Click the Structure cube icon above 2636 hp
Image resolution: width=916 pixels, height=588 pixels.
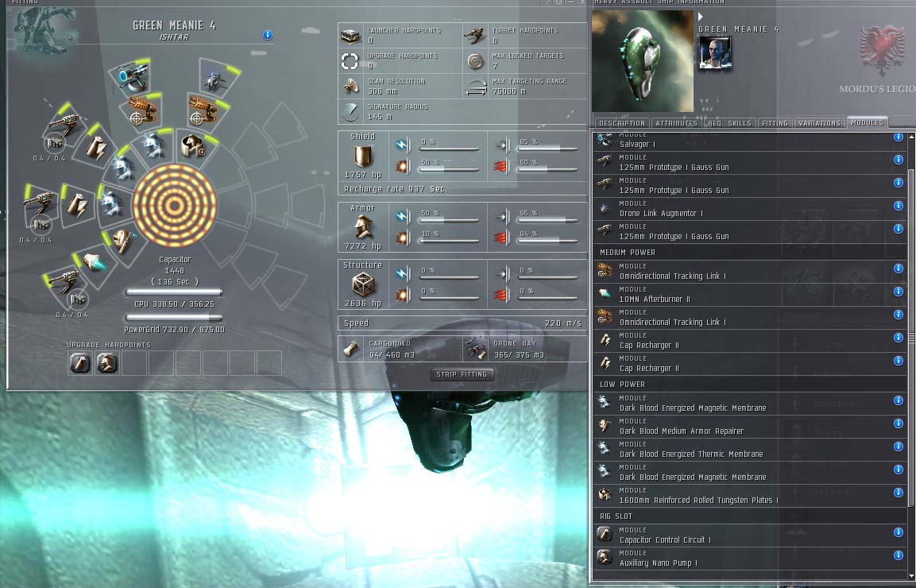tap(362, 284)
